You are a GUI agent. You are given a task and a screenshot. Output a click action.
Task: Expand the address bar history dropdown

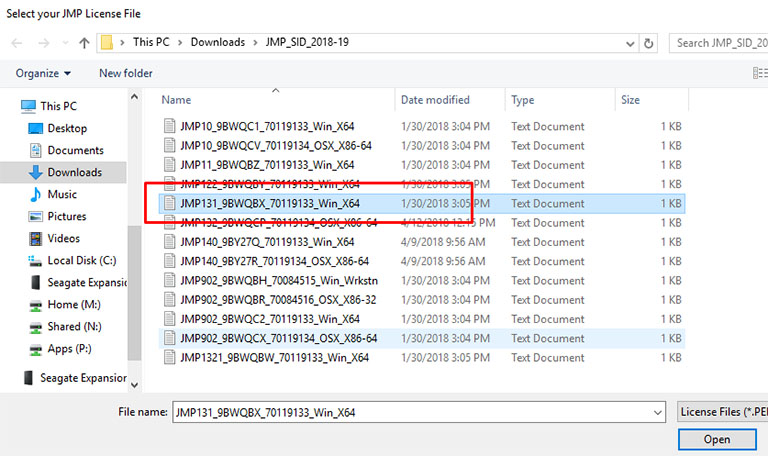[x=630, y=44]
